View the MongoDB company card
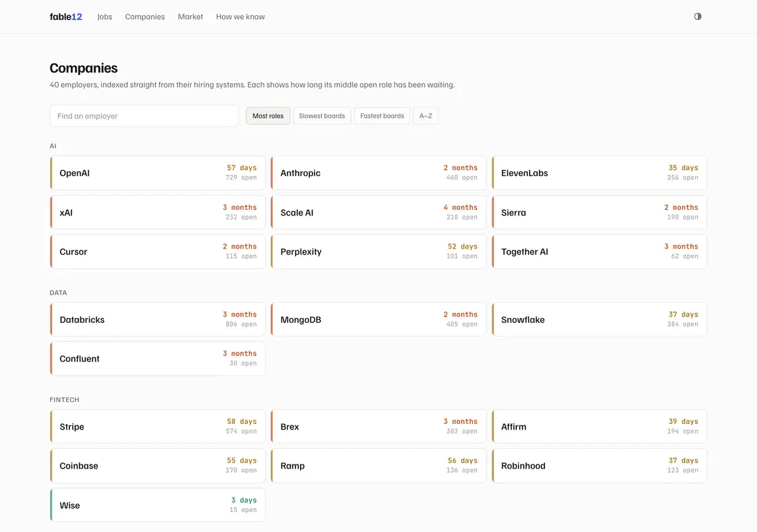This screenshot has width=757, height=532. [378, 319]
